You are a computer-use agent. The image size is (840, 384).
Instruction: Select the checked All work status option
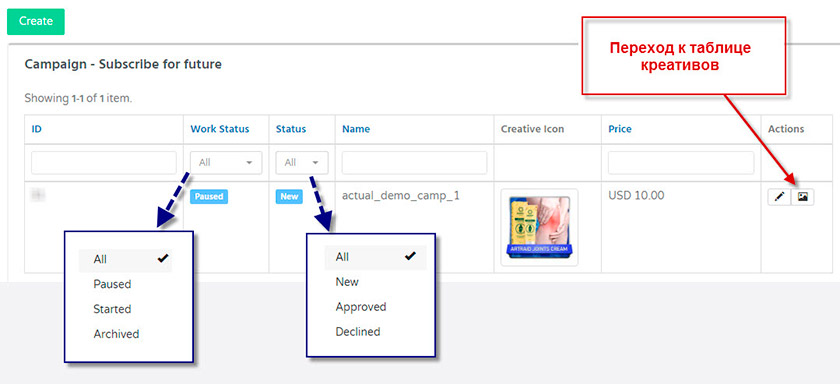click(x=125, y=259)
